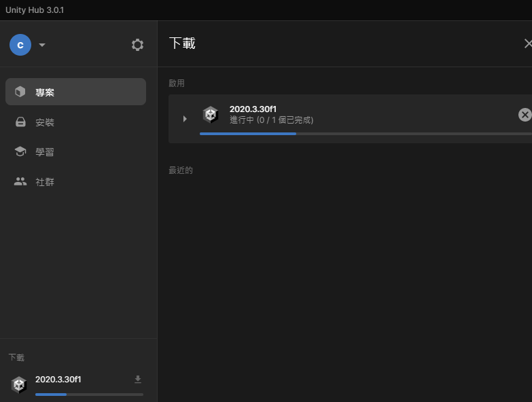Click the 2020.3.30f1 text in sidebar download
This screenshot has height=402, width=532.
(x=58, y=380)
